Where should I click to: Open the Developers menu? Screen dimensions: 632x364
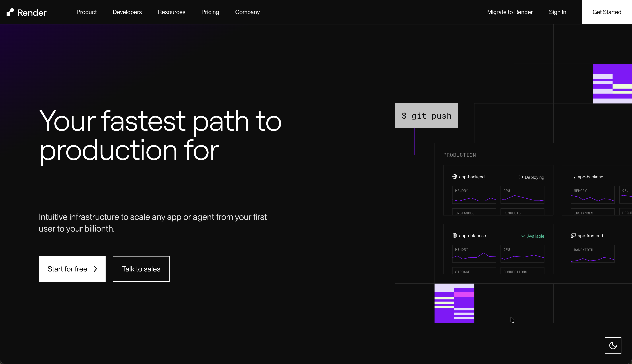[x=127, y=12]
